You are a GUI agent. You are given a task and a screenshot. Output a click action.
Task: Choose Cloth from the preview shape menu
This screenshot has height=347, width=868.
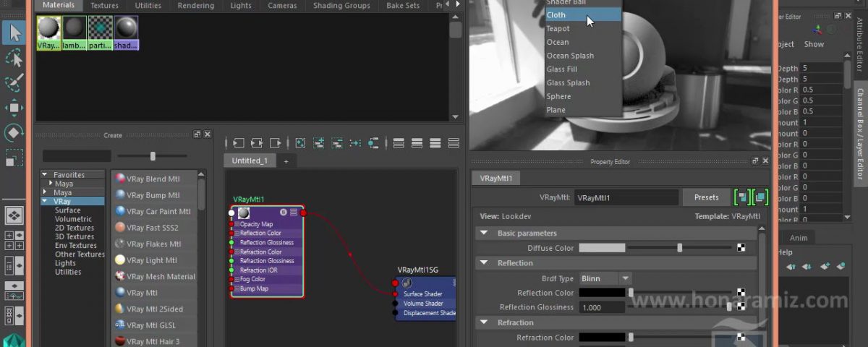[583, 14]
